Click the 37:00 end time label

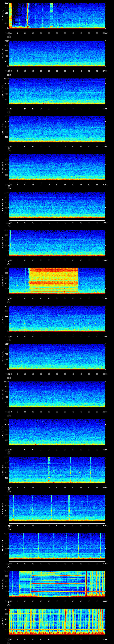105,450
